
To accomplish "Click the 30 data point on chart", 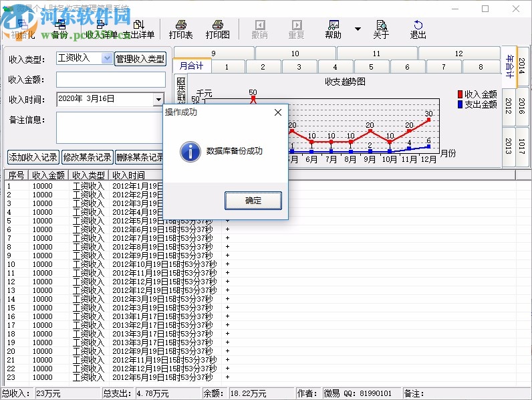I will point(428,120).
